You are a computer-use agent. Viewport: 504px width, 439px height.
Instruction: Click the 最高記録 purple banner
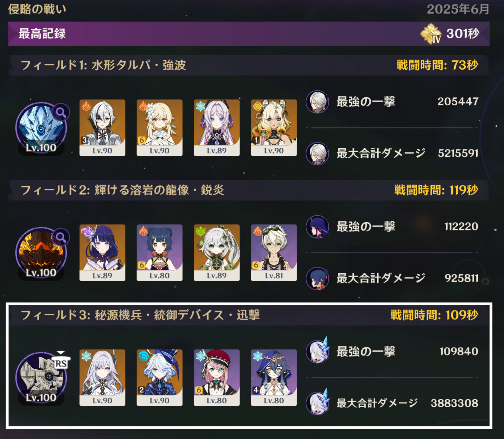point(249,34)
